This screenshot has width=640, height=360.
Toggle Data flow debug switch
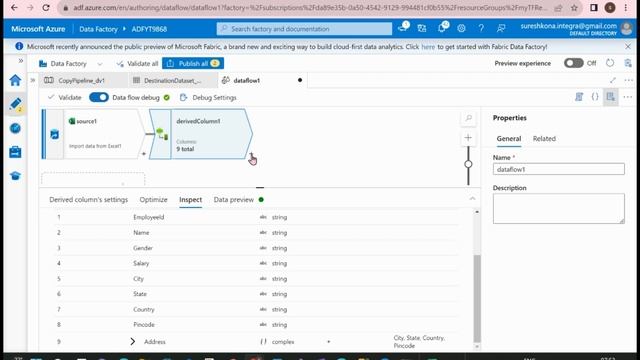[x=99, y=97]
